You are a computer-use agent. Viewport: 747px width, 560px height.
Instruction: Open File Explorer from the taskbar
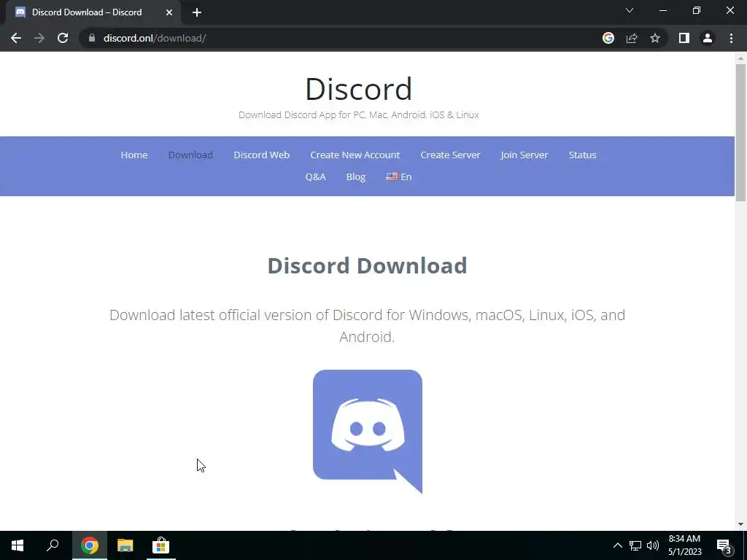[x=125, y=545]
